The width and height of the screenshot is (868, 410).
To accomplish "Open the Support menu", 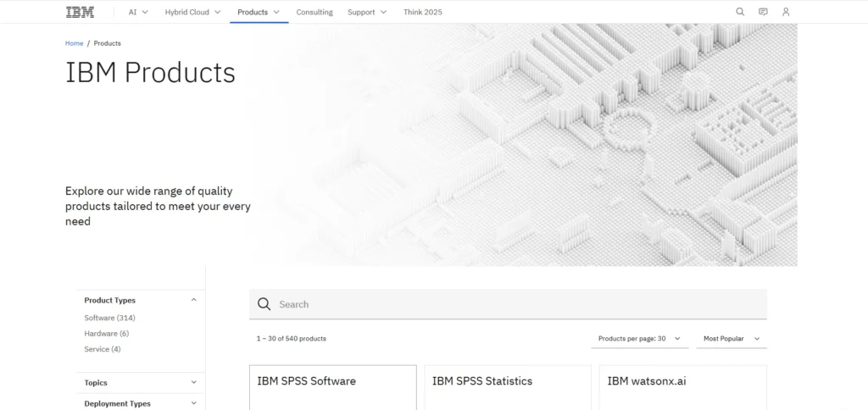I will 367,12.
